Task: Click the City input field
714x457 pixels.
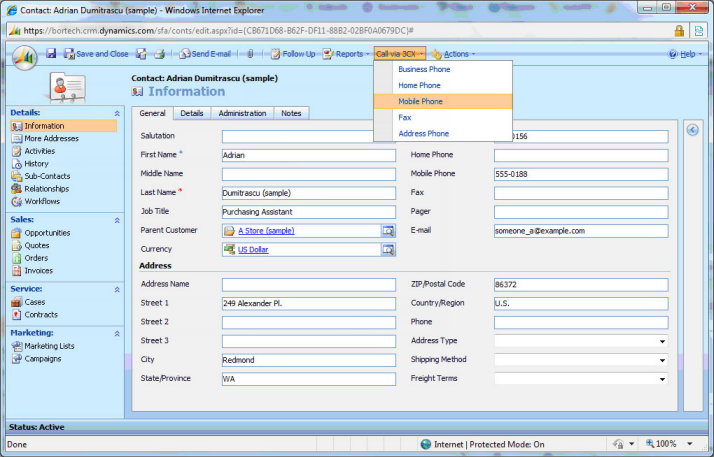Action: click(309, 360)
